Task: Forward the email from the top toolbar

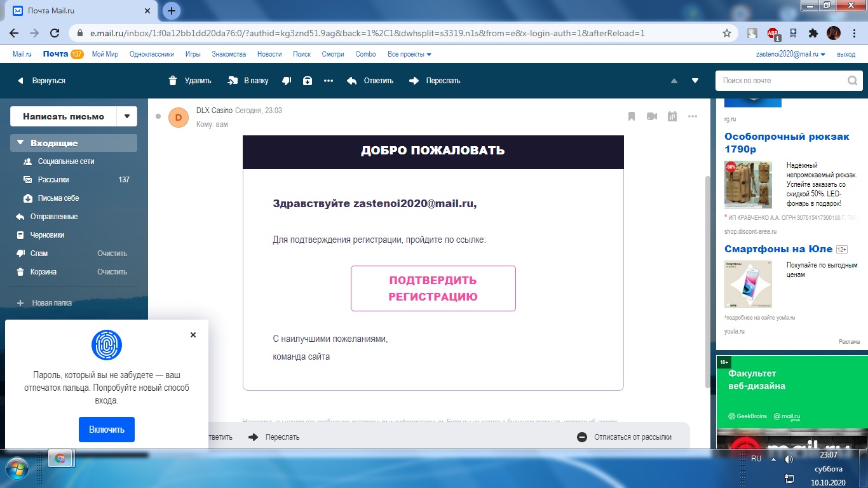Action: coord(435,81)
